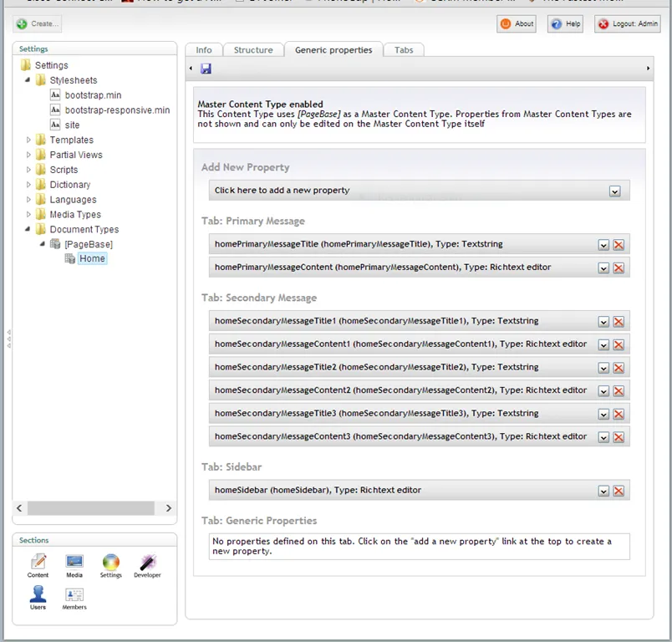Expand the 'Click here to add a new property' dropdown
This screenshot has width=672, height=642.
tap(614, 191)
